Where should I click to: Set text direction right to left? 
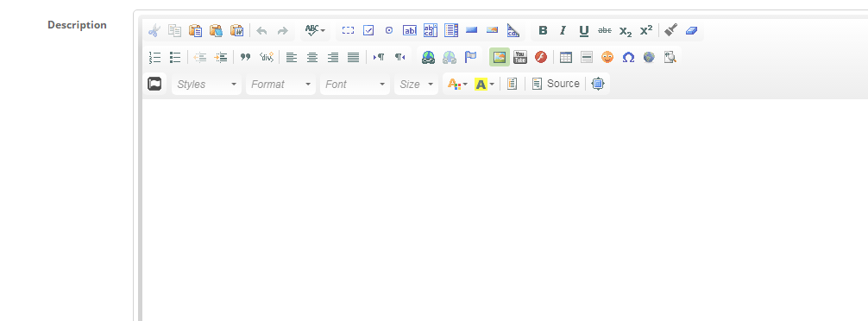[x=399, y=57]
